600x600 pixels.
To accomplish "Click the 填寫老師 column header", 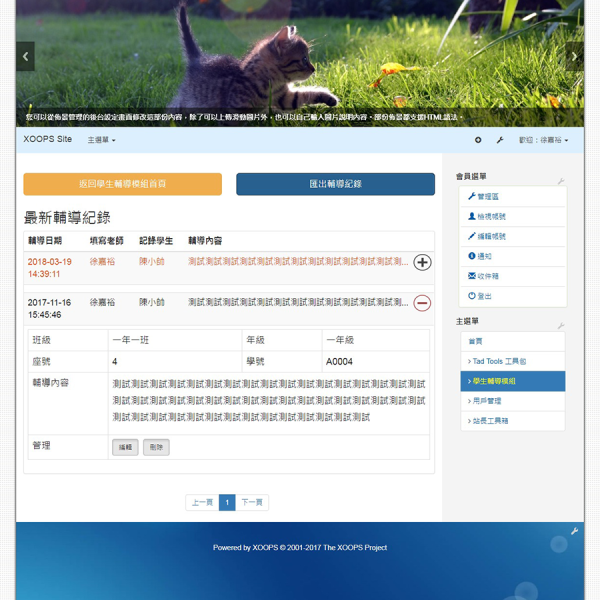I will 107,241.
